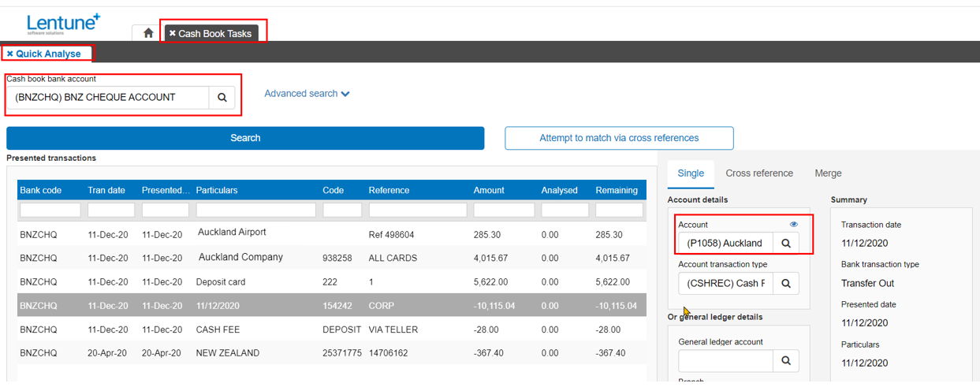Click the Ref 498604 reference cell
The image size is (980, 391).
point(391,234)
